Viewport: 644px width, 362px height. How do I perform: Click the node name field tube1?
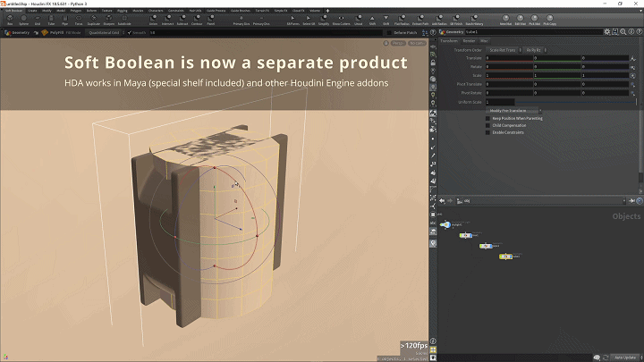[533, 32]
